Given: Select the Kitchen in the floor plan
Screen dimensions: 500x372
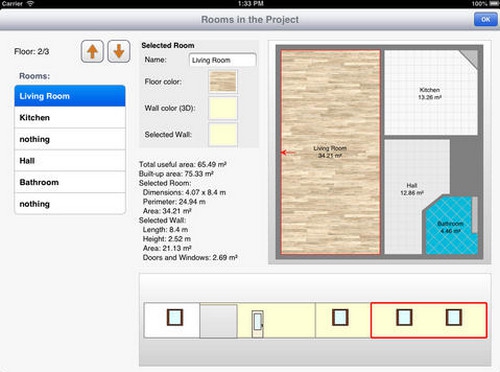Looking at the screenshot, I should pos(431,93).
